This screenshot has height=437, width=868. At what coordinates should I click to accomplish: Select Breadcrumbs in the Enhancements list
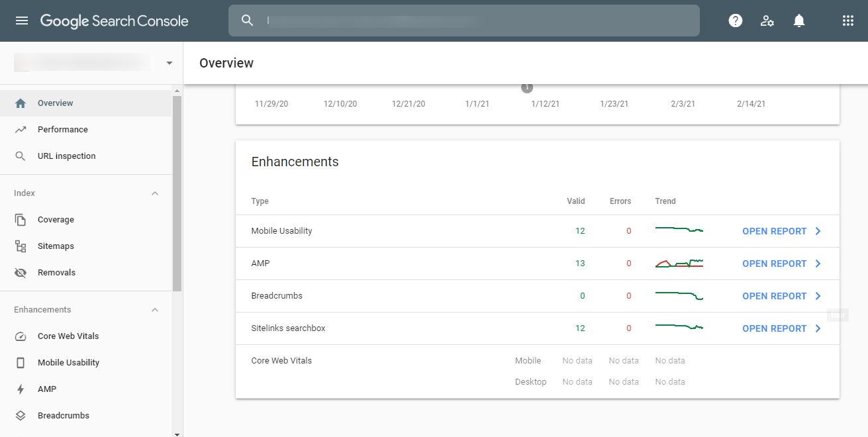(62, 415)
